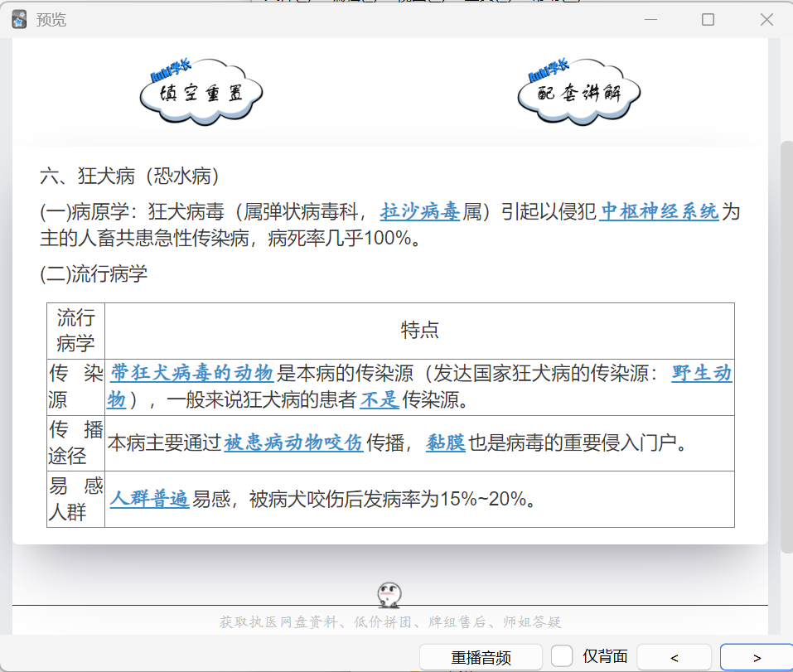Go to previous card with < button
793x672 pixels.
[x=675, y=657]
